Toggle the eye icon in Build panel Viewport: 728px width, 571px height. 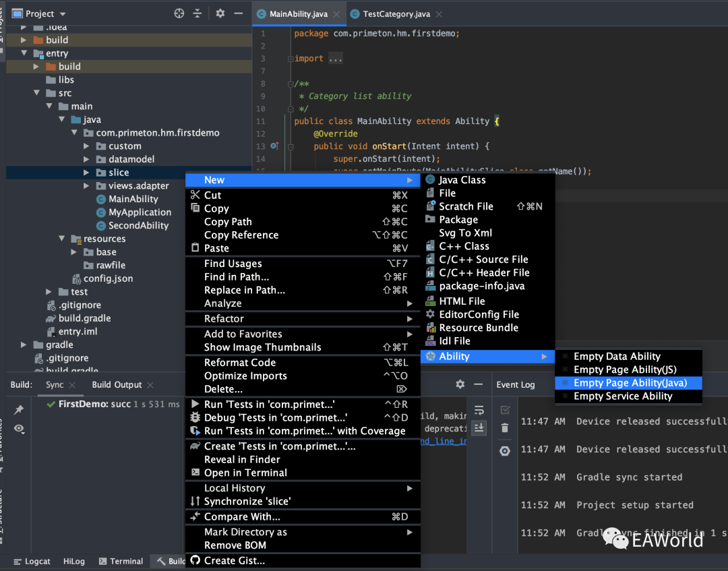point(19,429)
